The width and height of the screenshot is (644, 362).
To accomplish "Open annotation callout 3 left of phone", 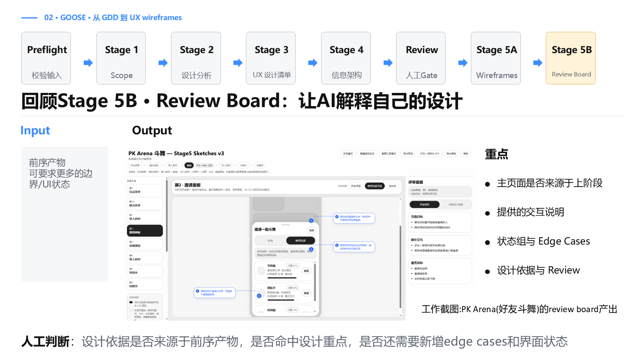I will 215,293.
